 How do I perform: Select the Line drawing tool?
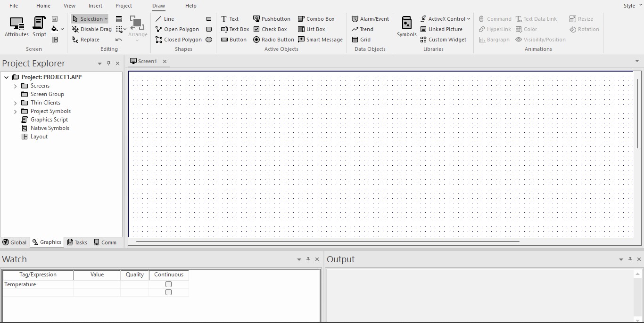tap(165, 19)
